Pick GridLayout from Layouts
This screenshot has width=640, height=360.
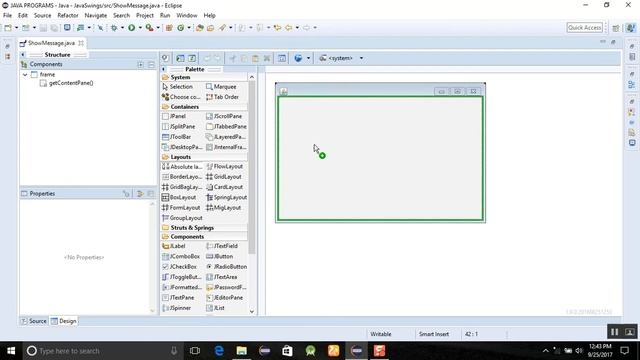click(x=224, y=177)
